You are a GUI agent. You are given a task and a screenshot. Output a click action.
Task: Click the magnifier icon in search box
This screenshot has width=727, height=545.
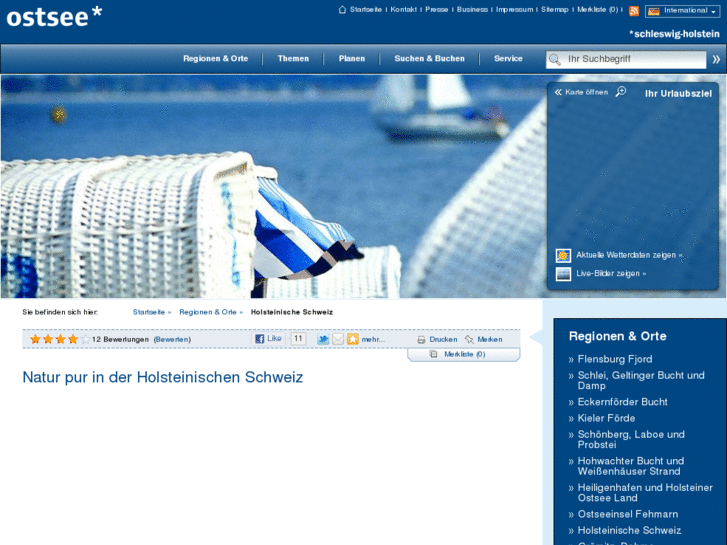pos(554,59)
